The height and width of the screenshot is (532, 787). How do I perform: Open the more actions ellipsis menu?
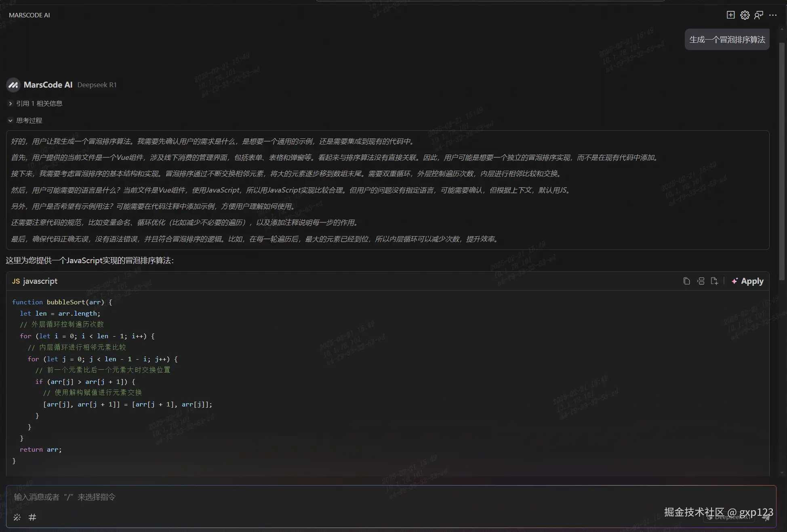point(773,15)
